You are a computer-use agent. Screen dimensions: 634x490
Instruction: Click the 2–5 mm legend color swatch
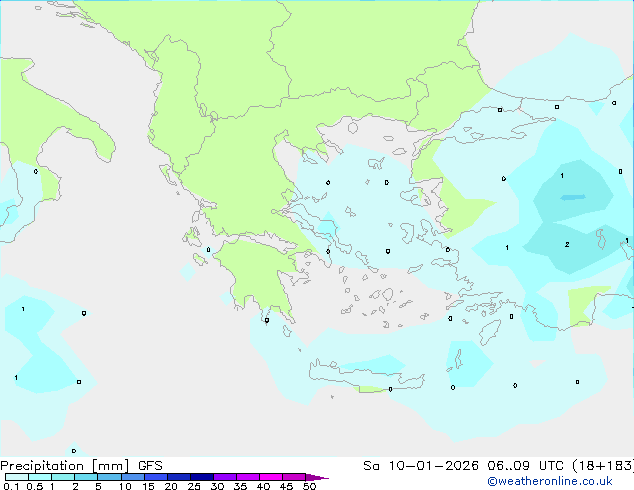point(86,477)
